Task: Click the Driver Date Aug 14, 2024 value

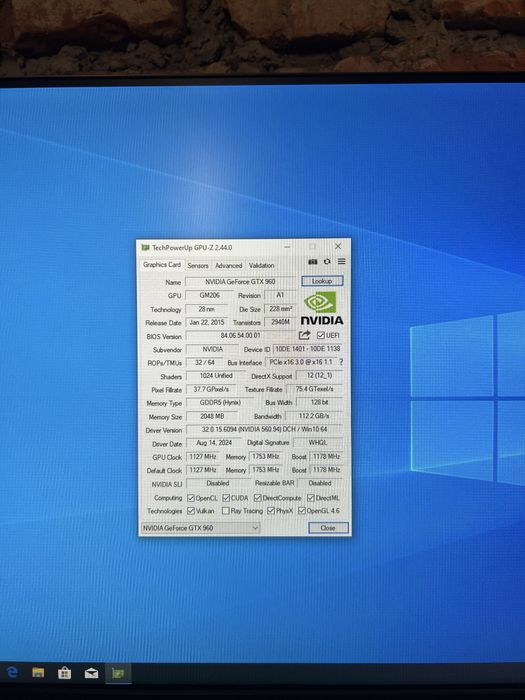Action: pyautogui.click(x=214, y=443)
